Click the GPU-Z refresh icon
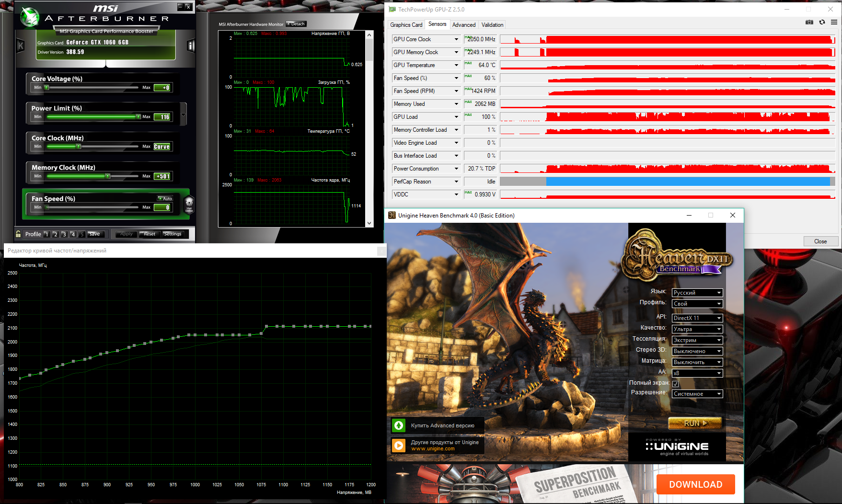This screenshot has width=842, height=504. point(822,22)
